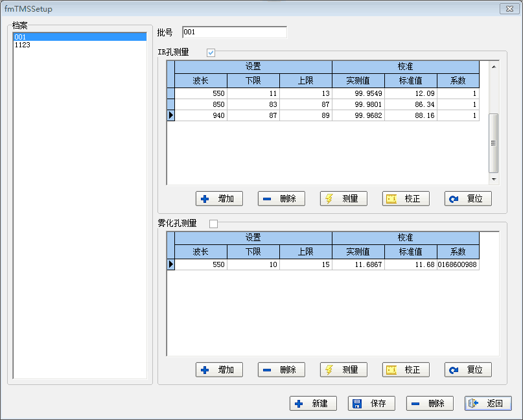Click measured value 11.6867 in the 雾化孔 table
This screenshot has height=420, width=523.
(x=358, y=264)
